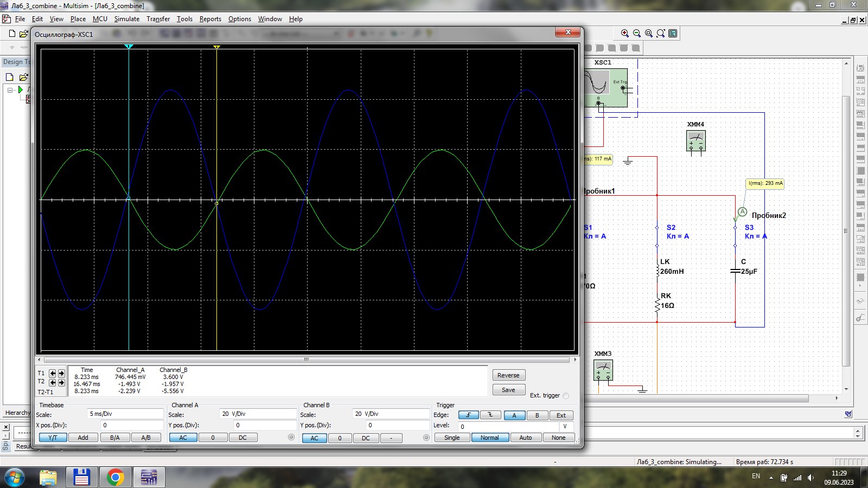868x488 pixels.
Task: Enable Auto trigger mode
Action: 526,438
